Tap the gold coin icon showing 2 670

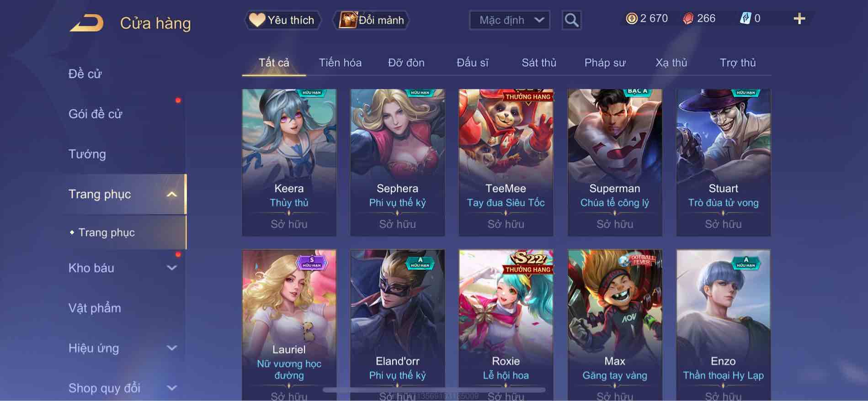(x=631, y=18)
